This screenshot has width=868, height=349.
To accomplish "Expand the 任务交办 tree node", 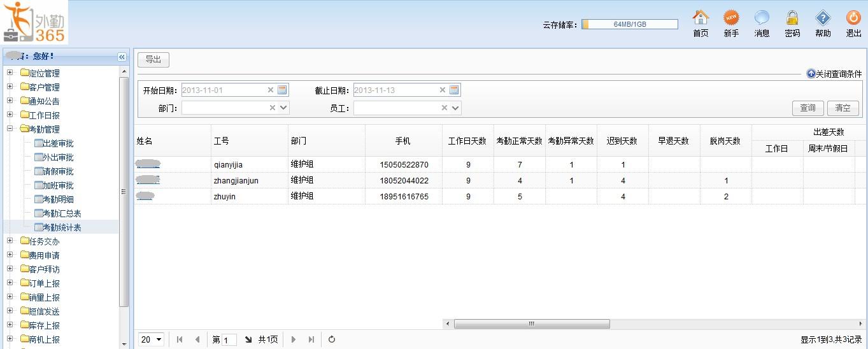I will [10, 241].
